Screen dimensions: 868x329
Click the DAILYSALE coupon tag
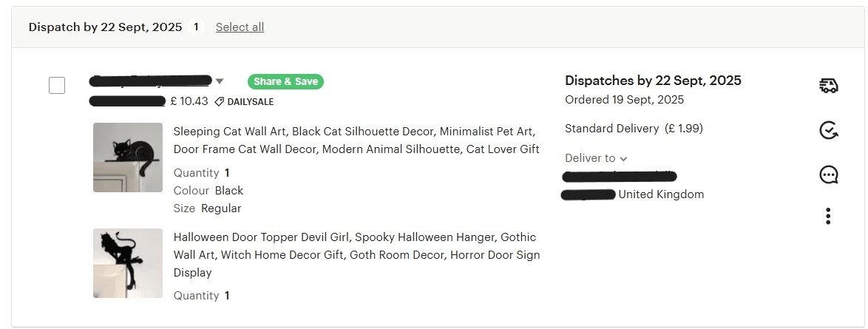coord(244,101)
